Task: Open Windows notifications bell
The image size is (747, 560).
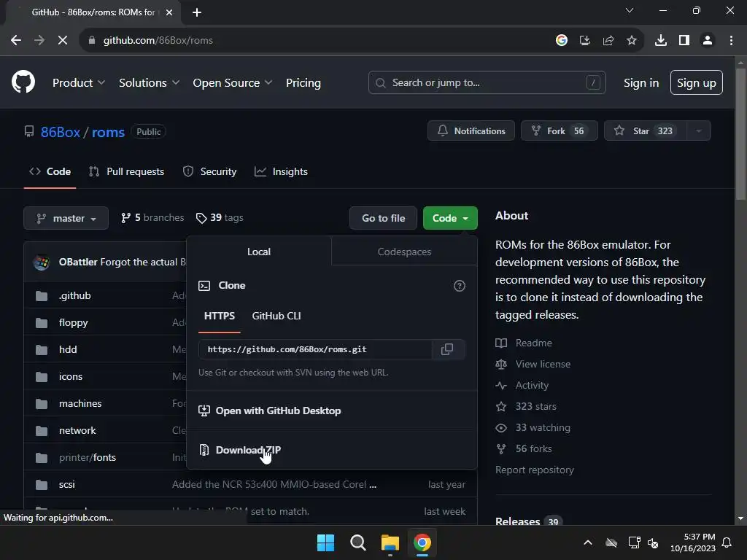Action: pyautogui.click(x=727, y=542)
